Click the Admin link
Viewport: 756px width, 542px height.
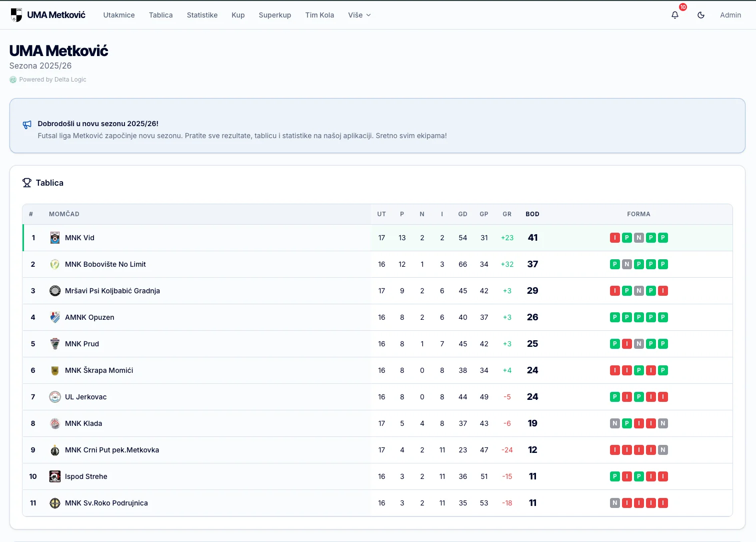click(730, 15)
